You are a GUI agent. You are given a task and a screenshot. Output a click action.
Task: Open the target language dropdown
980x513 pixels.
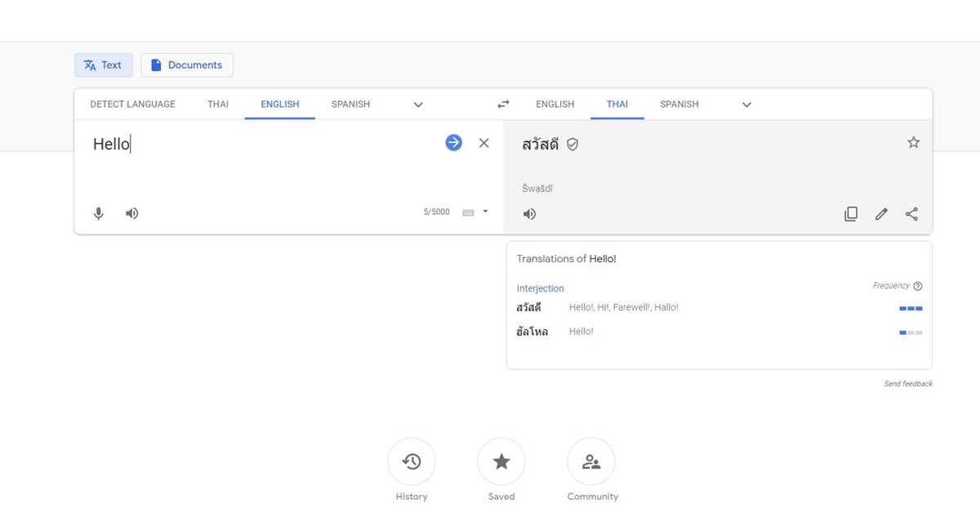tap(746, 105)
